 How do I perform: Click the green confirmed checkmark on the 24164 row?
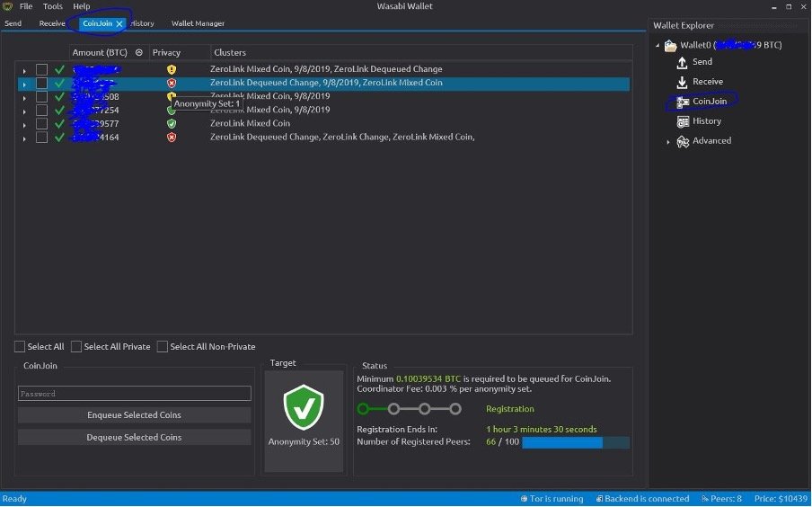59,138
